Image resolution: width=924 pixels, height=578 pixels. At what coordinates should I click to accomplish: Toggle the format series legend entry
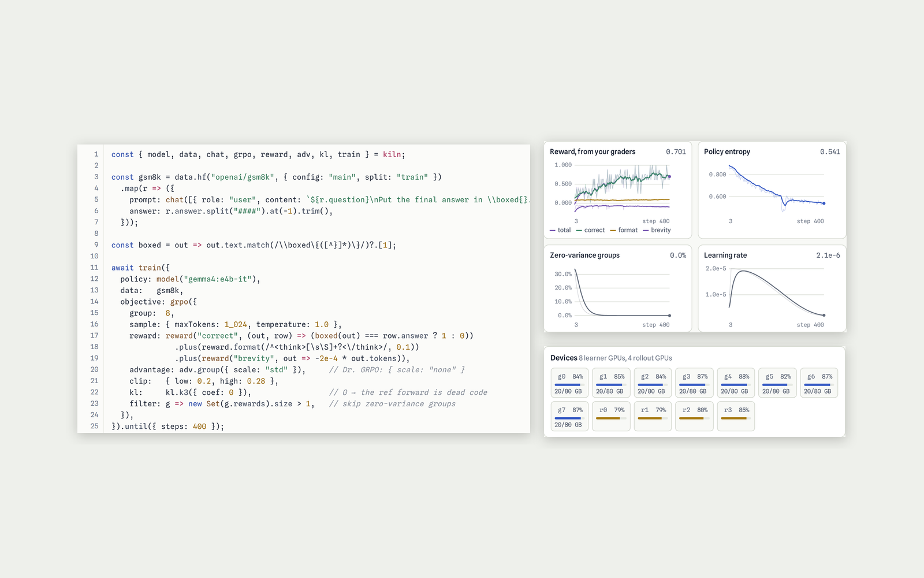624,230
